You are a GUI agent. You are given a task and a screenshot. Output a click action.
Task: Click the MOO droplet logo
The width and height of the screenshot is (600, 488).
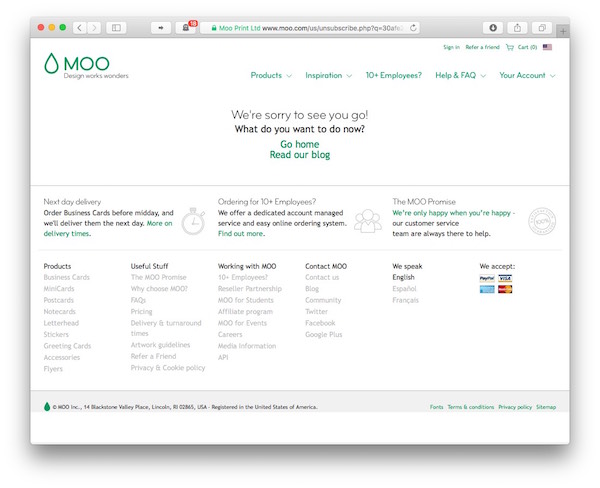point(51,63)
